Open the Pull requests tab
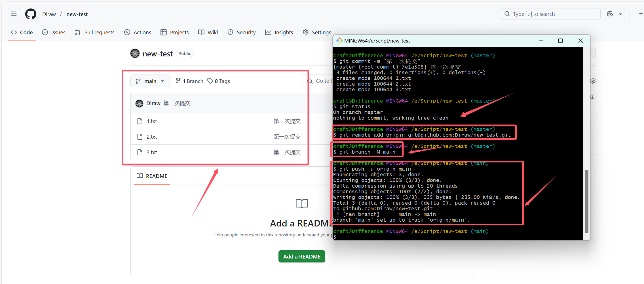This screenshot has height=284, width=644. (x=95, y=32)
